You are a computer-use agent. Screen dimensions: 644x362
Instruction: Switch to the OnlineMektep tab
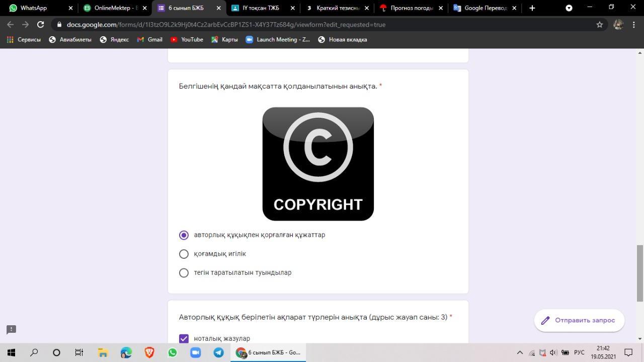(x=111, y=8)
